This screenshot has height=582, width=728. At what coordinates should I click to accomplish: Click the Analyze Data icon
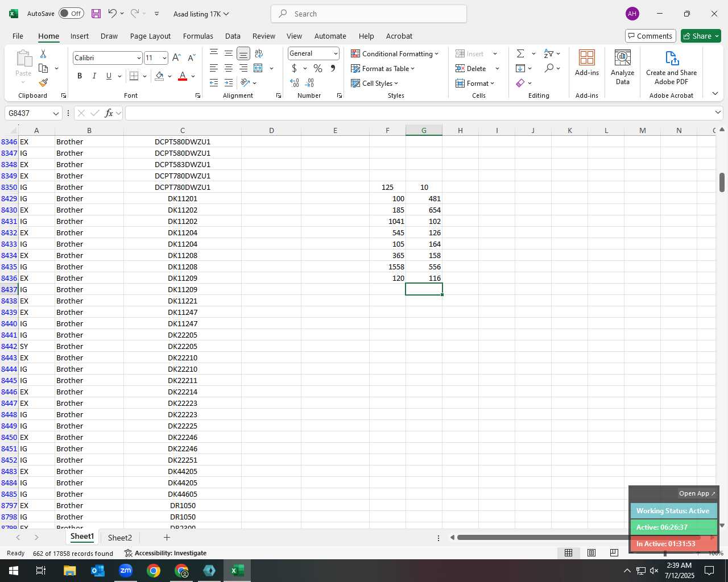tap(623, 67)
